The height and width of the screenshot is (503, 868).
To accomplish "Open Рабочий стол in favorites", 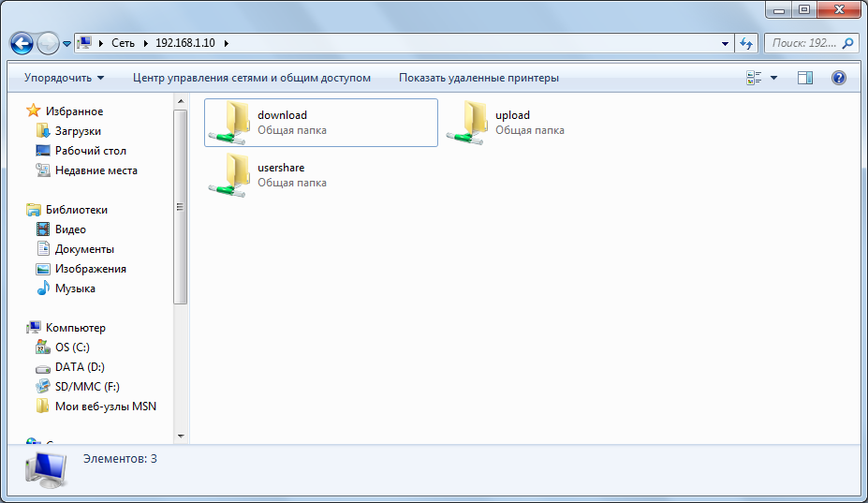I will [x=91, y=151].
